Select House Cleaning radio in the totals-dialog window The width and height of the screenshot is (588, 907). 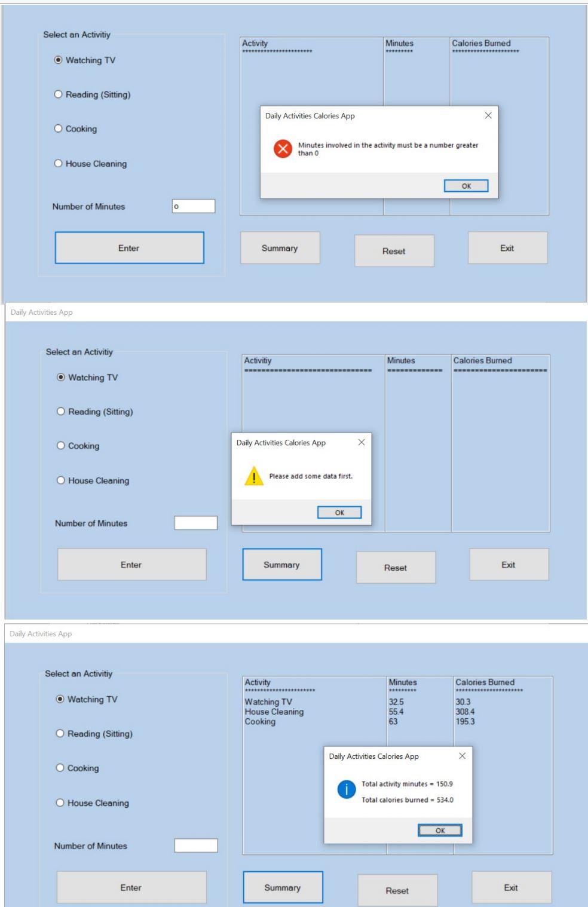pos(92,803)
